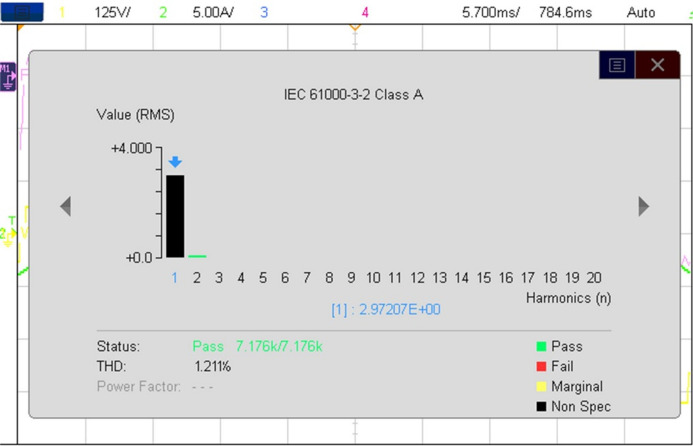Click the Auto trigger mode label
693x446 pixels.
pos(640,12)
